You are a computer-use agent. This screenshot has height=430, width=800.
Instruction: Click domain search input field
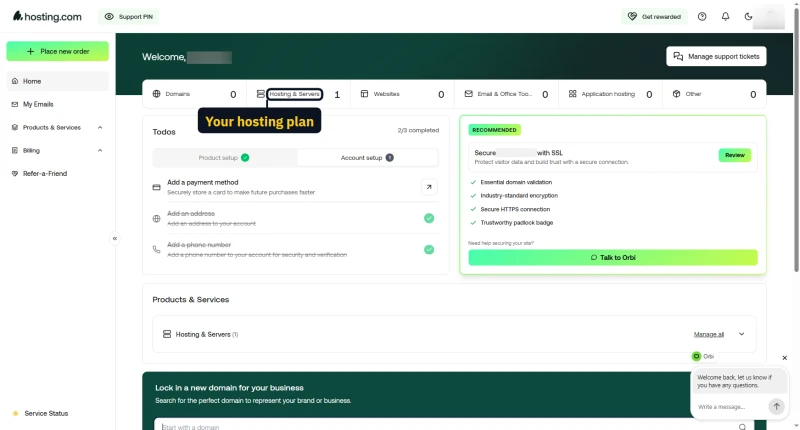(444, 426)
